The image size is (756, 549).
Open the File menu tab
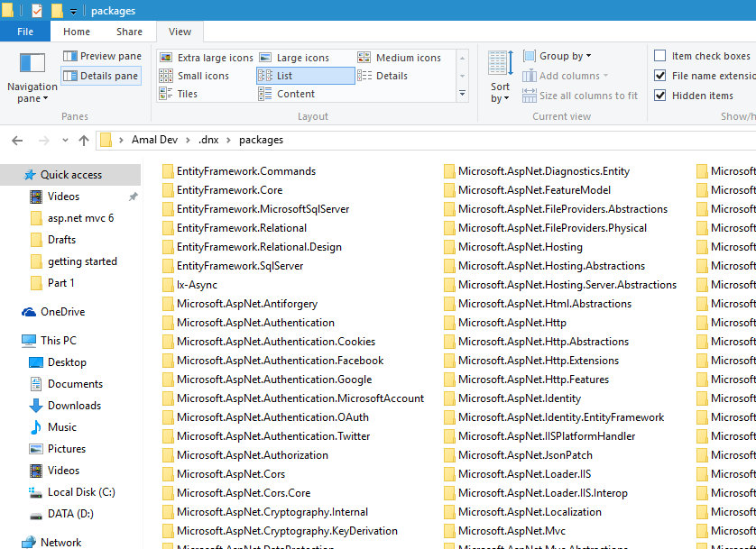[25, 32]
